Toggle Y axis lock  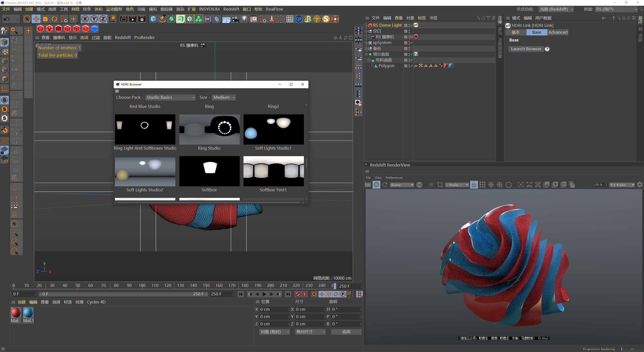pos(94,19)
